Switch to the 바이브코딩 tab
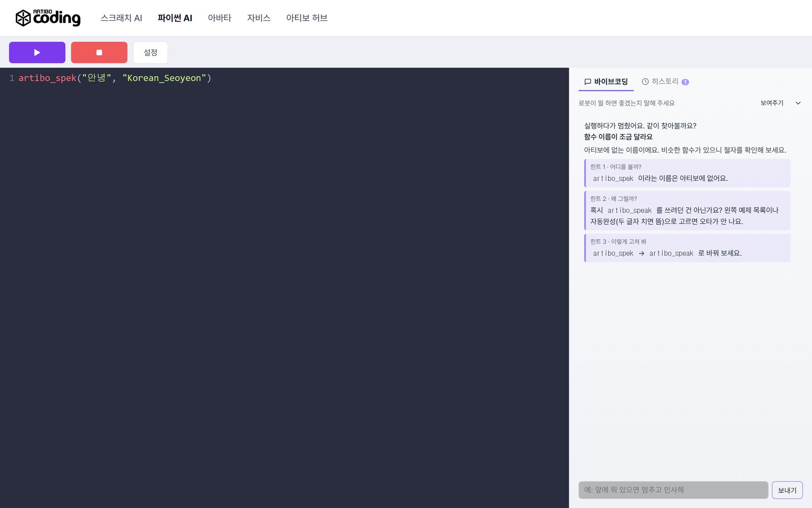The image size is (812, 508). pyautogui.click(x=606, y=81)
